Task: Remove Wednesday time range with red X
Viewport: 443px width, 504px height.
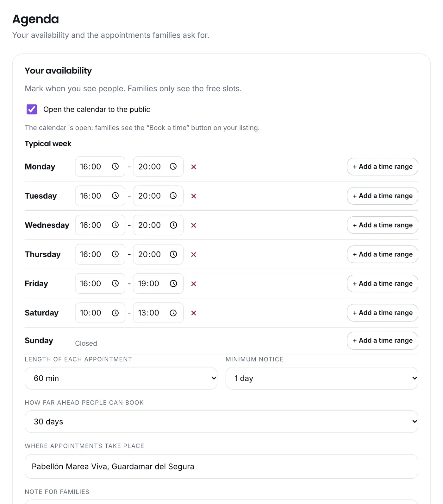Action: pos(194,225)
